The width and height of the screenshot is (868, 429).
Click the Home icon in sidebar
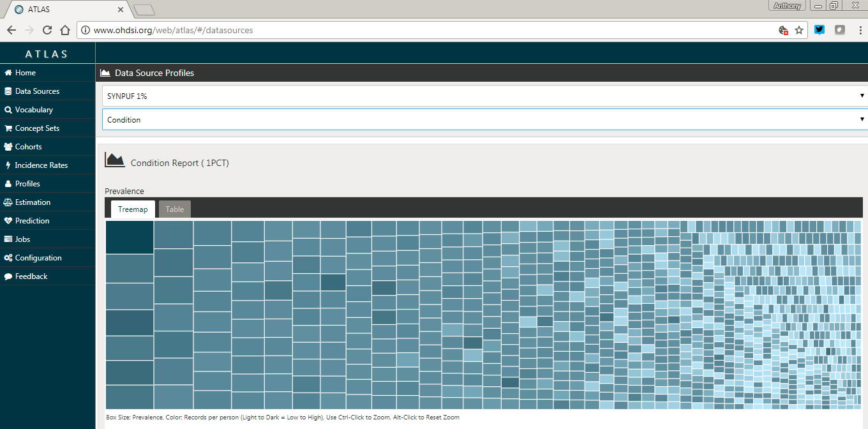click(x=8, y=73)
